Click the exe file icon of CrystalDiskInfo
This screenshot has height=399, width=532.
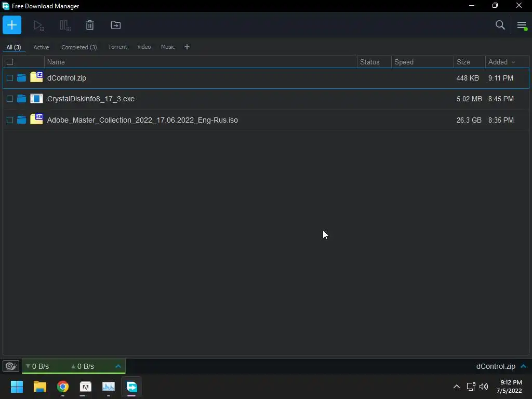(x=36, y=98)
